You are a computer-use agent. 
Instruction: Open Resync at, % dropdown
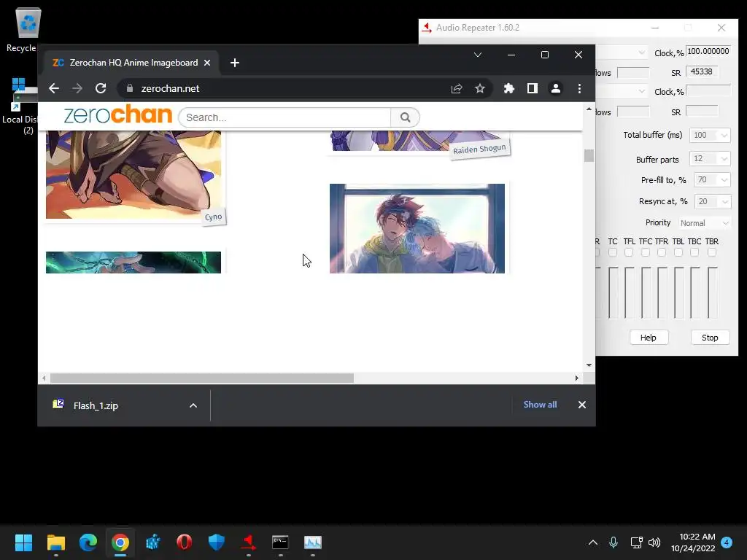(x=712, y=201)
